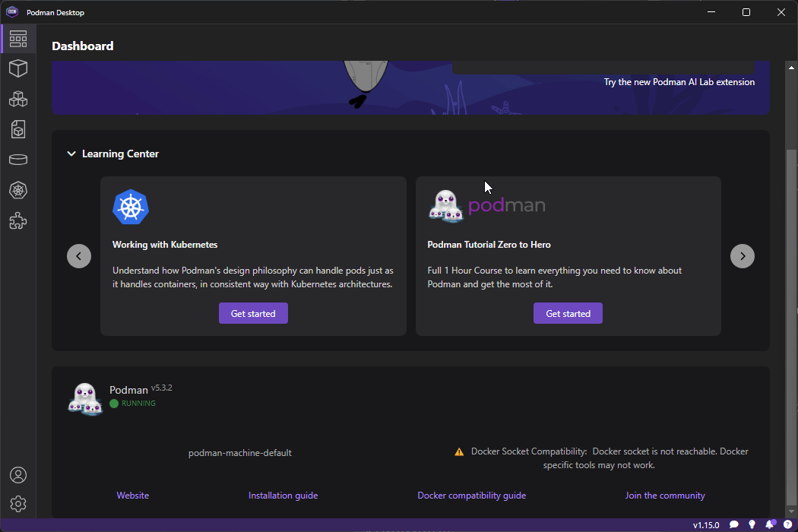Open the Docker compatibility guide link
798x532 pixels.
pos(472,496)
